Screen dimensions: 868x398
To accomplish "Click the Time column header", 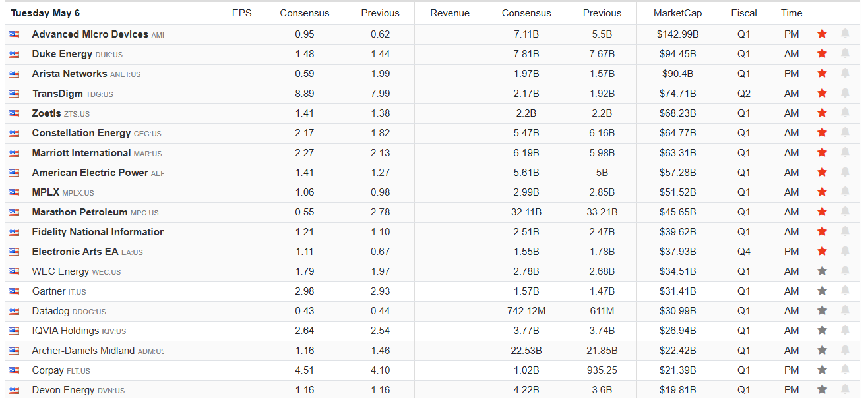I will pyautogui.click(x=791, y=13).
